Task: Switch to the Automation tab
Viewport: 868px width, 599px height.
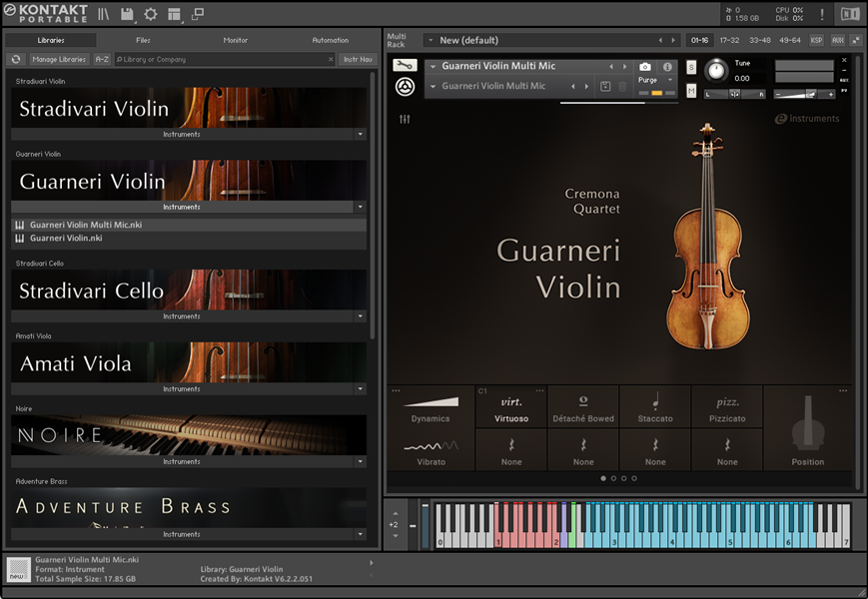Action: pos(330,40)
